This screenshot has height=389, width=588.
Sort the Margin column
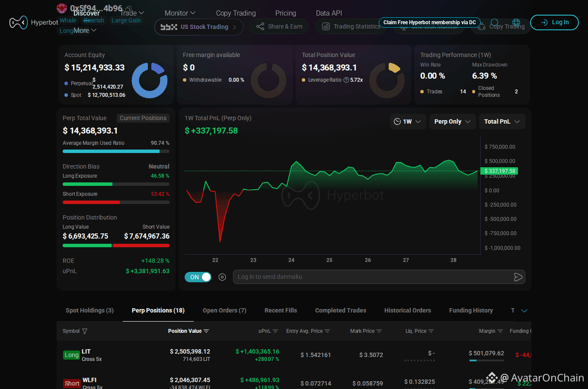click(500, 331)
